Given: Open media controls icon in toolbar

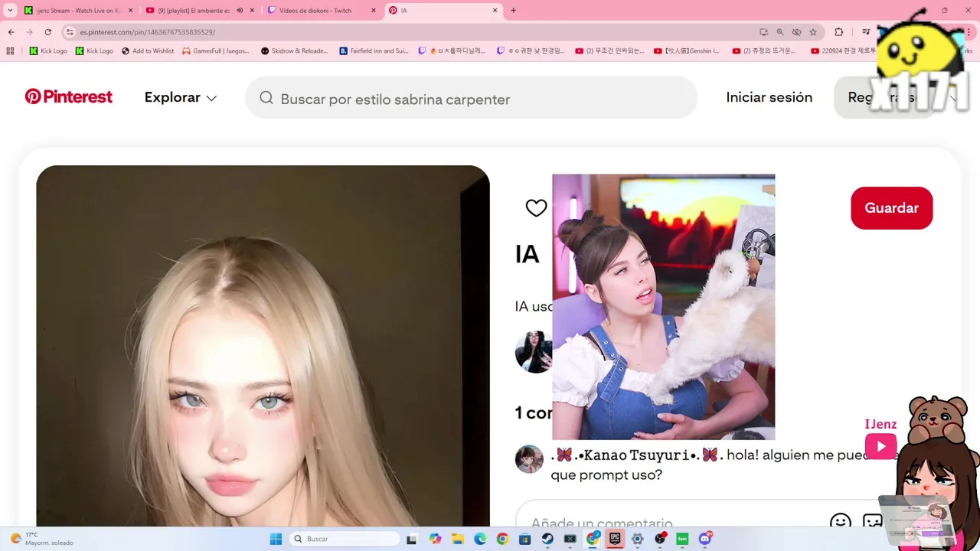Looking at the screenshot, I should click(x=866, y=32).
